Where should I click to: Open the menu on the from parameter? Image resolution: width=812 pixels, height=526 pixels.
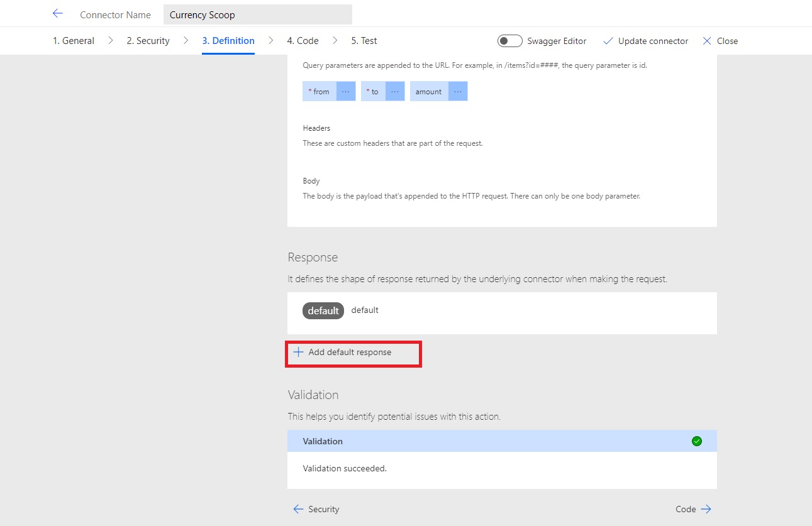(345, 90)
